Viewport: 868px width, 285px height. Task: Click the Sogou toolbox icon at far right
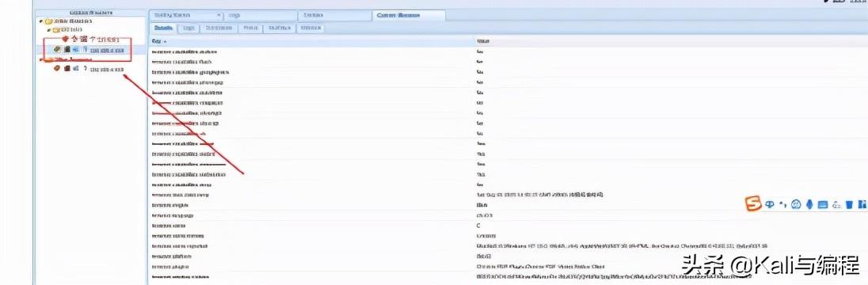coord(862,205)
